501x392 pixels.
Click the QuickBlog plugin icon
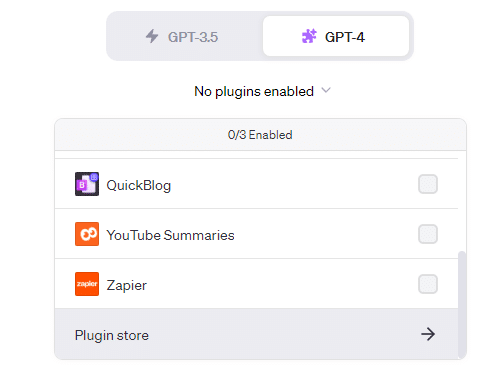[87, 184]
